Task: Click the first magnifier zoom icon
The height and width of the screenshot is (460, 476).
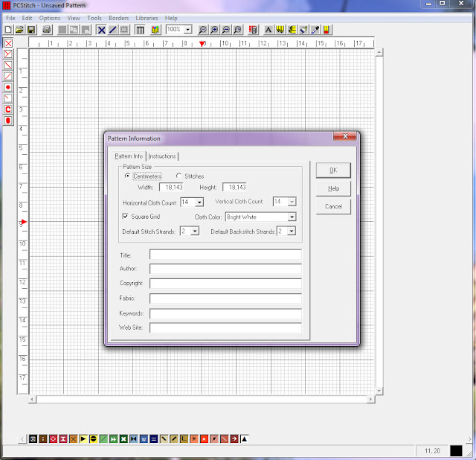Action: coord(202,30)
